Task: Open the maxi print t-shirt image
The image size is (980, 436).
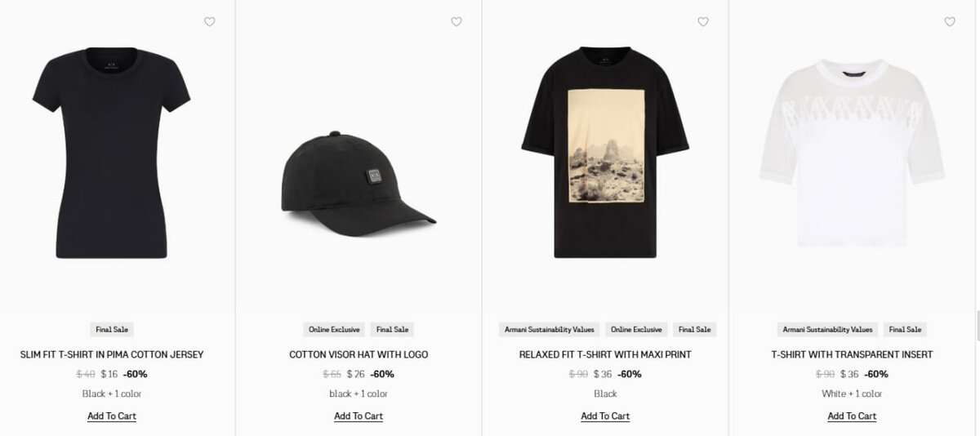Action: 605,153
